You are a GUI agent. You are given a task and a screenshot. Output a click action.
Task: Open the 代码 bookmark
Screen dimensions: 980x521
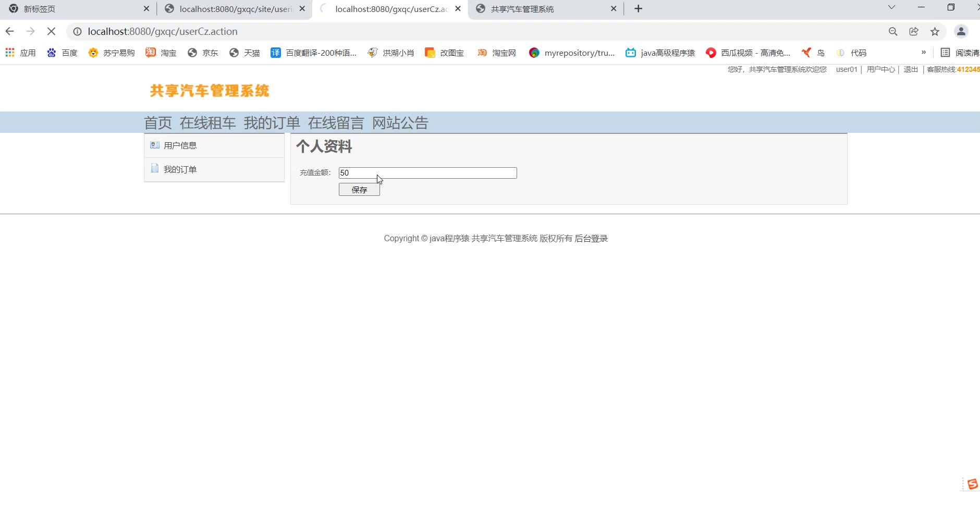[x=851, y=53]
